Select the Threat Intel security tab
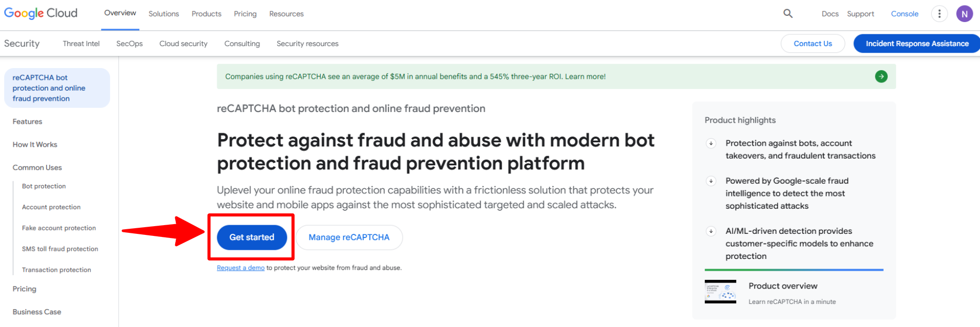 coord(81,43)
